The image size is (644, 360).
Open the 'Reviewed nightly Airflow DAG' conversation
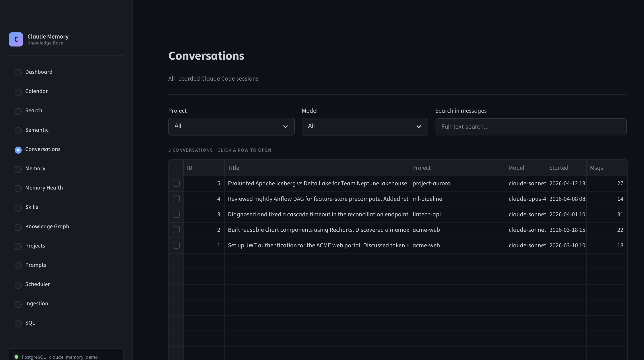tap(316, 199)
